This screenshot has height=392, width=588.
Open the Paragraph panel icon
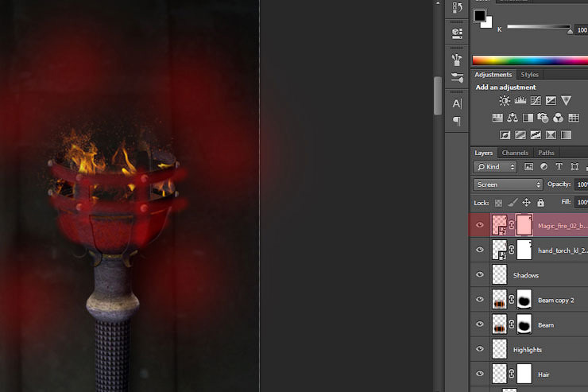(457, 121)
